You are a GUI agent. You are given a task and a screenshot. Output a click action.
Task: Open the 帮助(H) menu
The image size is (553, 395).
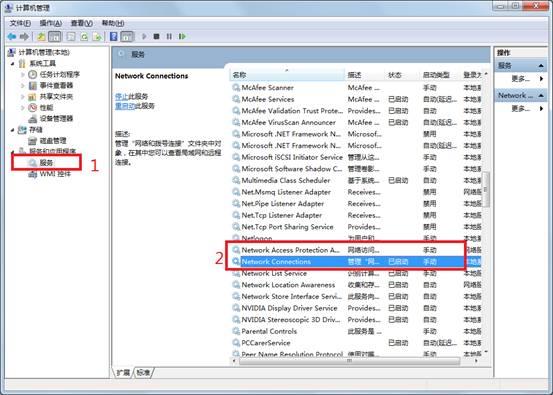(113, 23)
